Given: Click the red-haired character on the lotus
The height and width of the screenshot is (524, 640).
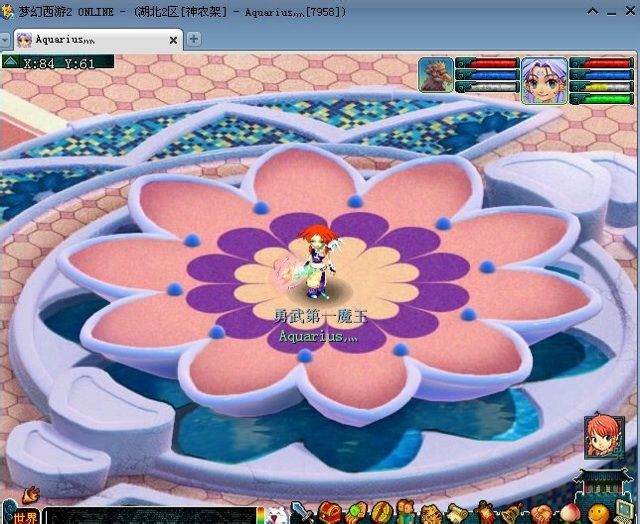Looking at the screenshot, I should click(x=318, y=261).
